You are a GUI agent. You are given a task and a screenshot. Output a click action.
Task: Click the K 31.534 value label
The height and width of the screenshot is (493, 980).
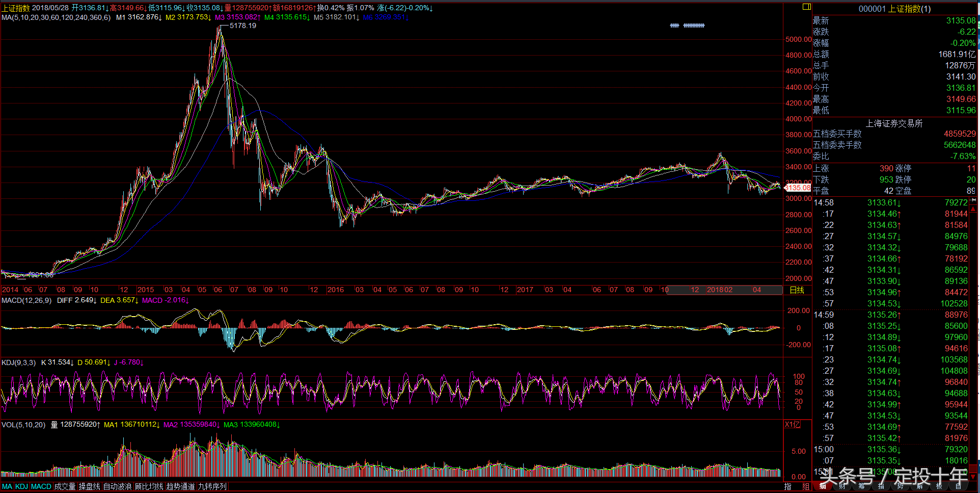click(x=57, y=362)
